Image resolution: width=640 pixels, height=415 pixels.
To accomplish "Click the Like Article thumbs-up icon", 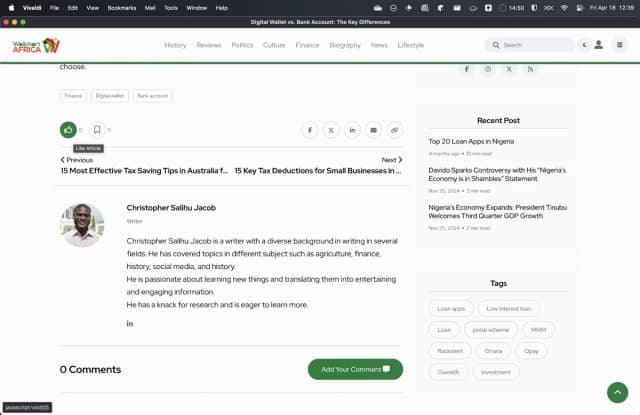I will click(x=68, y=129).
